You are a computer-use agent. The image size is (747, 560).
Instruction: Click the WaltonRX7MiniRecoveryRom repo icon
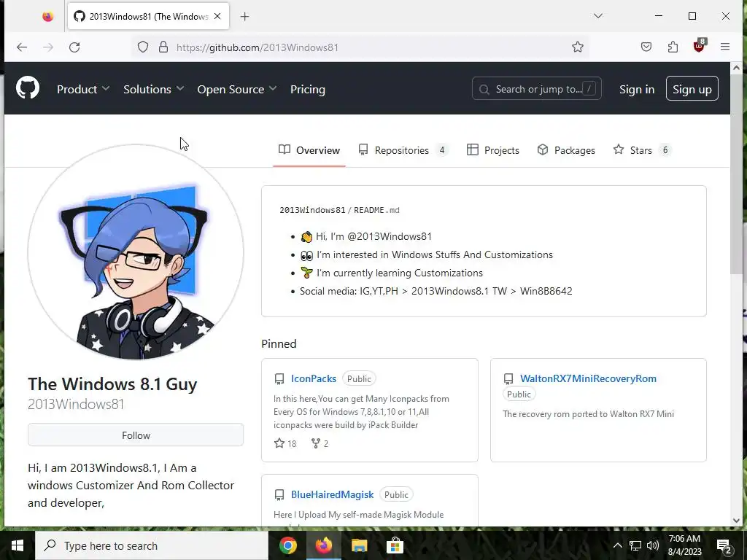(x=508, y=379)
